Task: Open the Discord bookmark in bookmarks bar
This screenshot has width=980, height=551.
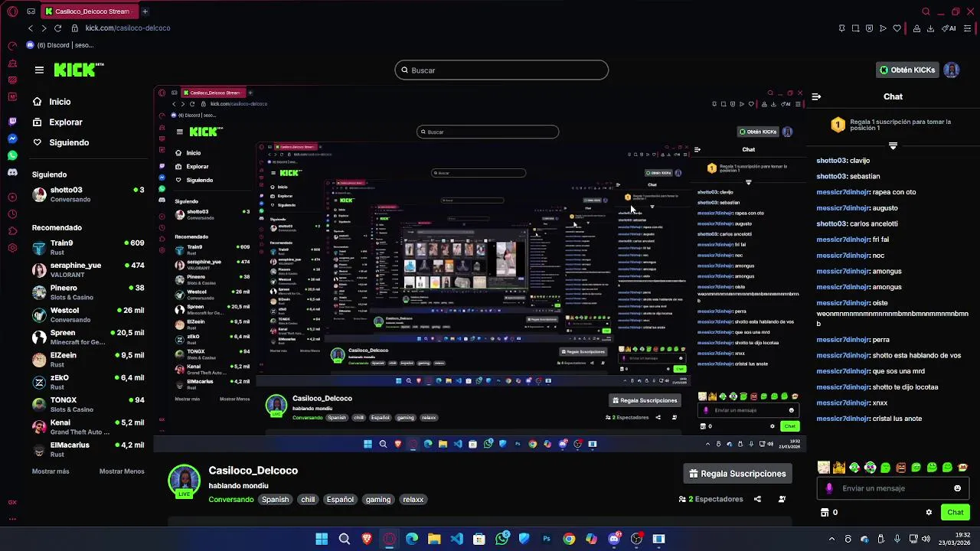Action: coord(60,45)
